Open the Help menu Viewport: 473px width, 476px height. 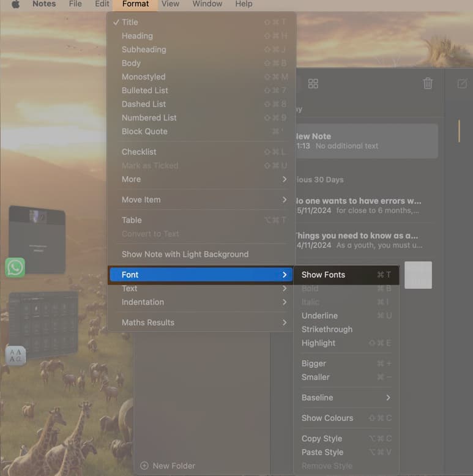coord(244,4)
